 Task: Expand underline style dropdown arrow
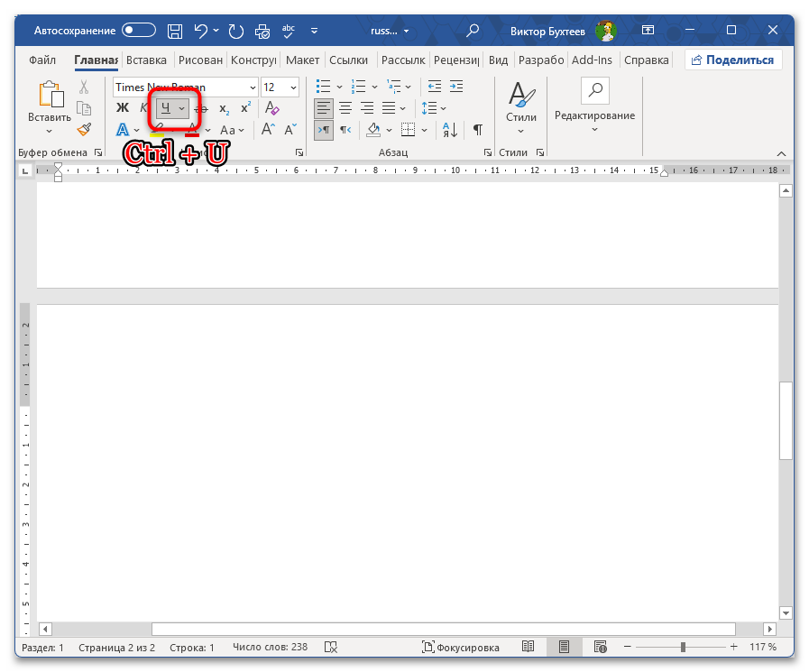pyautogui.click(x=181, y=108)
